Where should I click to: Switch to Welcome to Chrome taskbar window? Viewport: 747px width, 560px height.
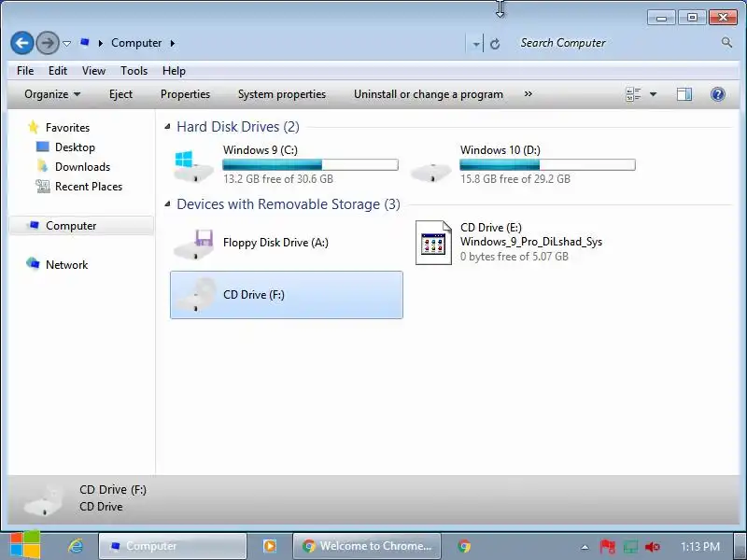pos(366,546)
